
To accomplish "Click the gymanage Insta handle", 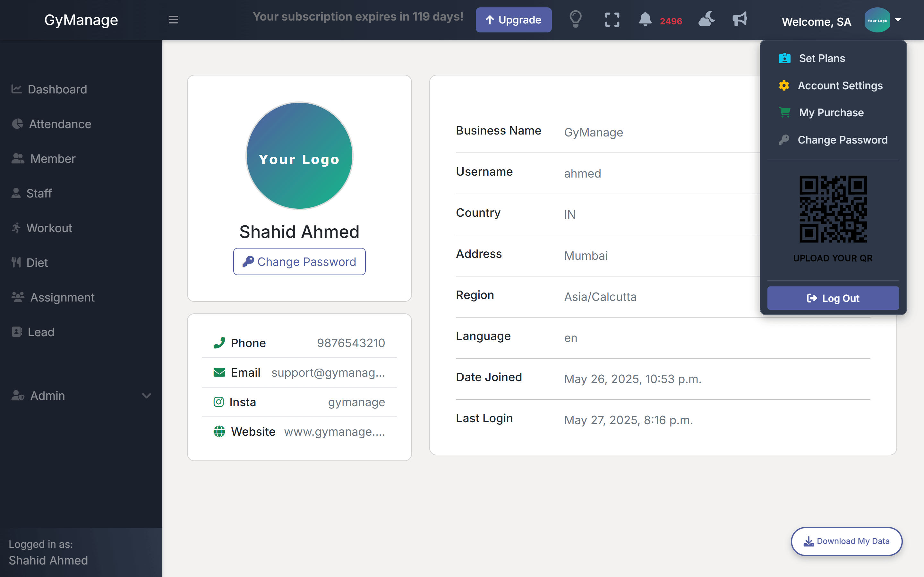I will [356, 402].
